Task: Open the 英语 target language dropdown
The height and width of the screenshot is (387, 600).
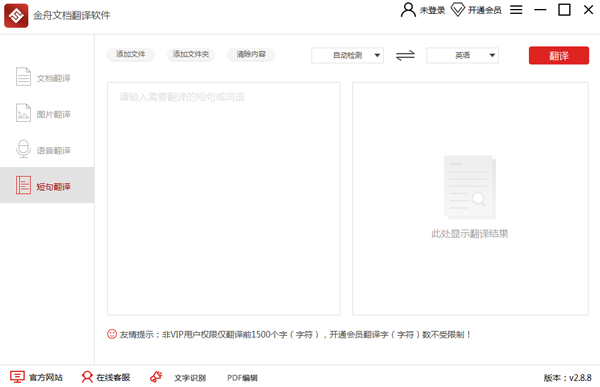Action: point(462,56)
